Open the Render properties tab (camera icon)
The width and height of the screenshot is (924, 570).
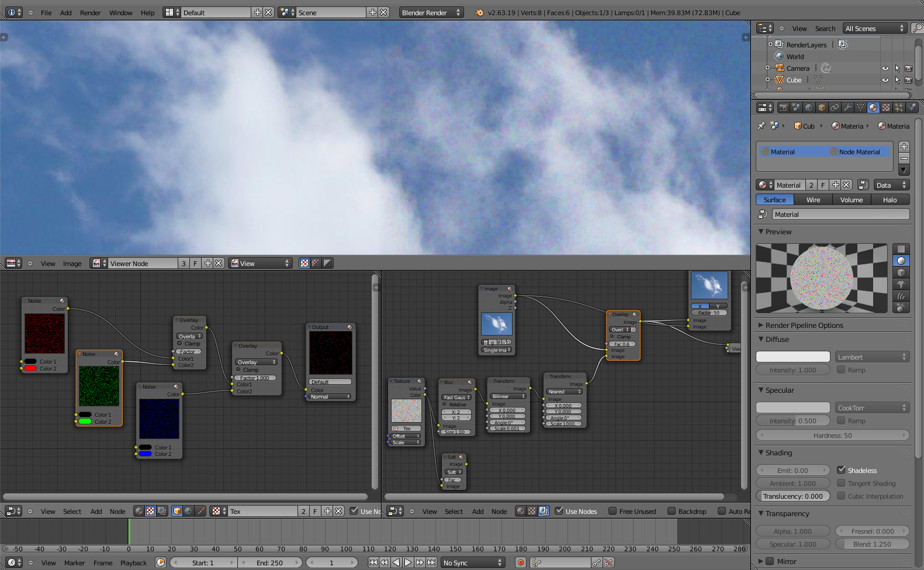point(784,108)
